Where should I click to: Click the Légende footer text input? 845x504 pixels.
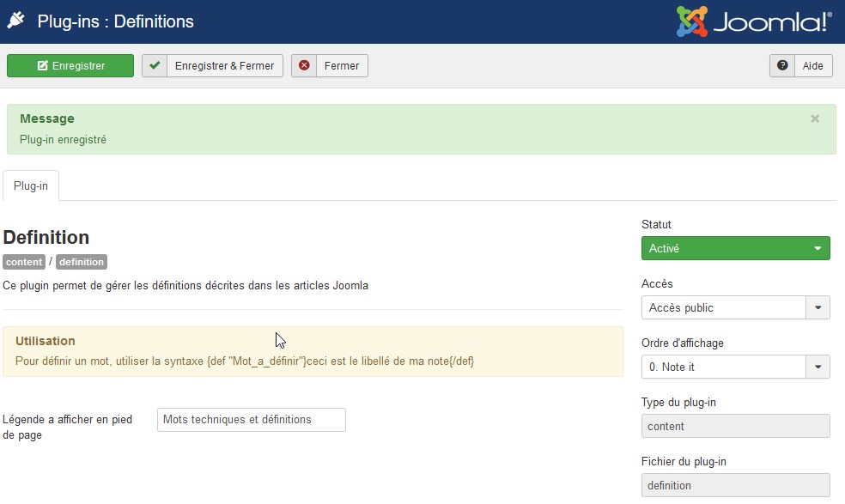tap(251, 420)
